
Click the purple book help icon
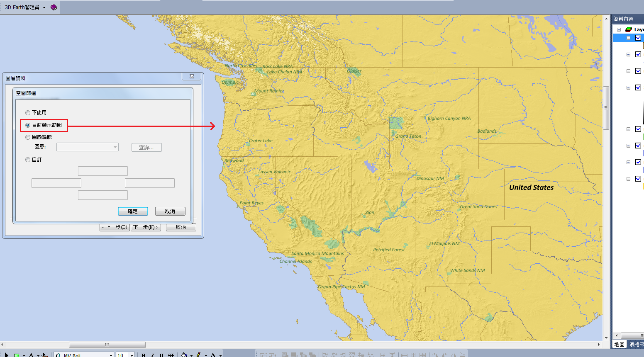click(54, 7)
